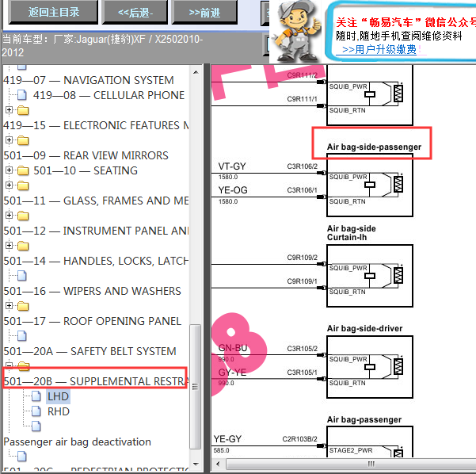Expand the 501—17 ROOF OPENING PANEL node
The width and height of the screenshot is (476, 474).
click(x=9, y=305)
